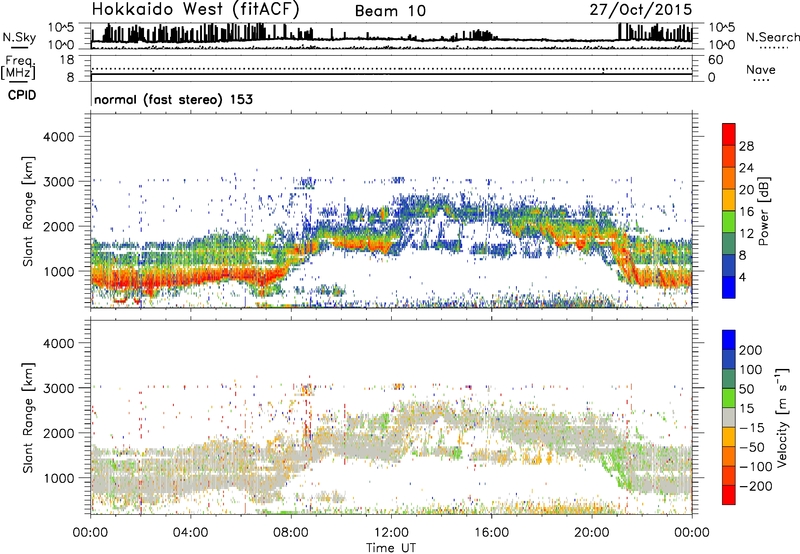Image resolution: width=800 pixels, height=554 pixels.
Task: Click the '4000' tick in Power panel
Action: click(x=59, y=137)
